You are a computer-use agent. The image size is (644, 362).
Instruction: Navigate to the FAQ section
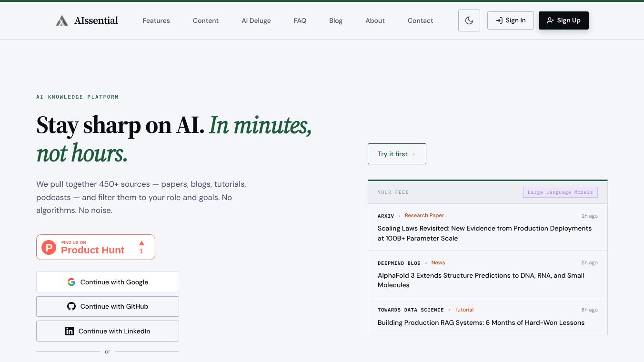(300, 20)
